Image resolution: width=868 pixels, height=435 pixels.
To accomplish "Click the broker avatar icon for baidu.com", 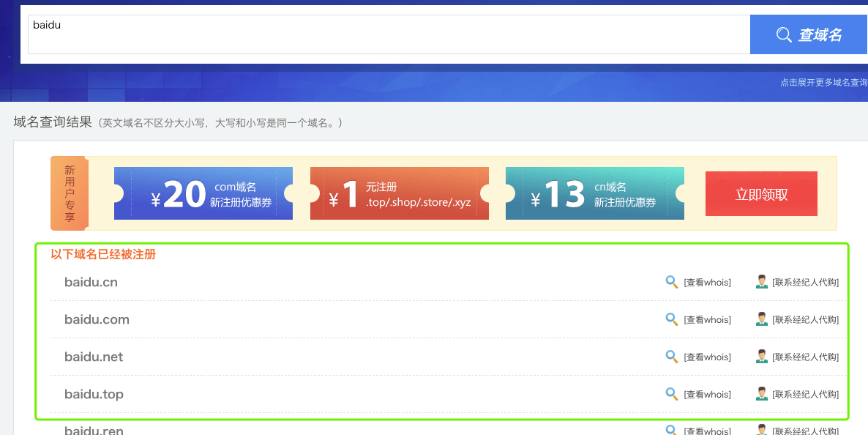I will coord(762,319).
